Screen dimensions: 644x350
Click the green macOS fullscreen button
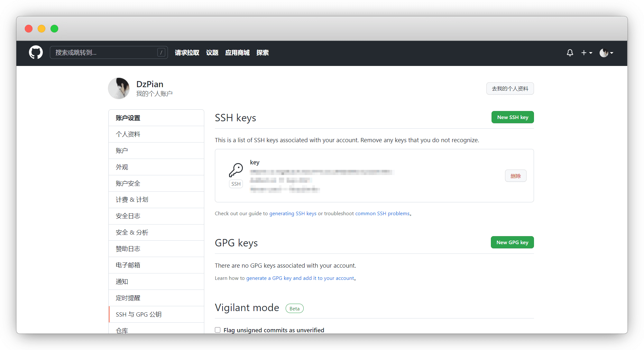(x=54, y=29)
